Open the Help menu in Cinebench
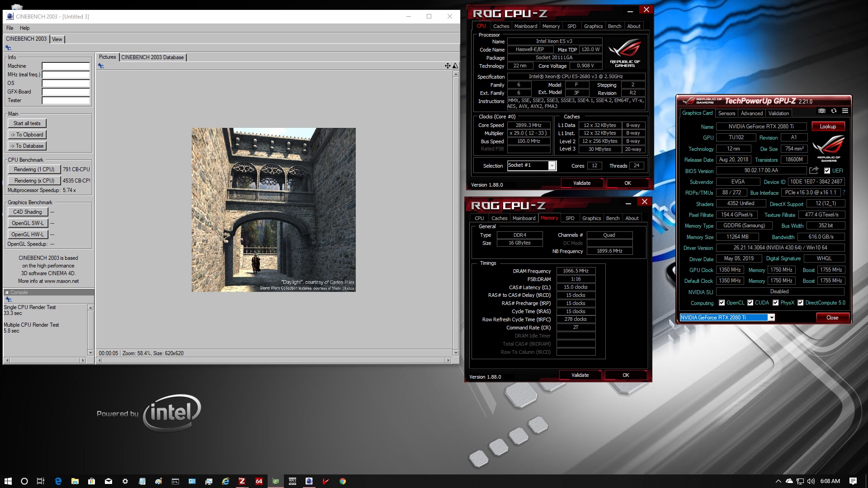The image size is (868, 488). pos(24,28)
